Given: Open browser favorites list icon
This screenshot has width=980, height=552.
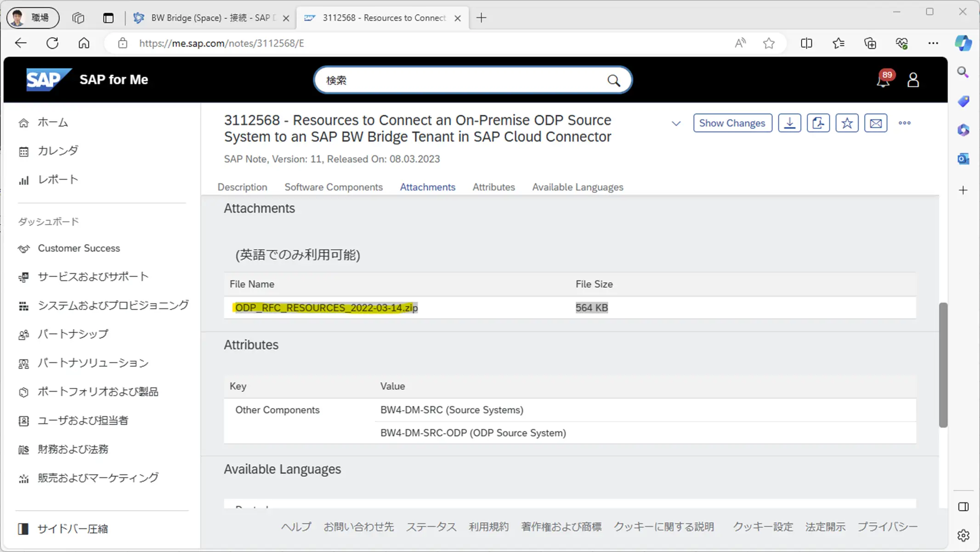Looking at the screenshot, I should [x=838, y=43].
